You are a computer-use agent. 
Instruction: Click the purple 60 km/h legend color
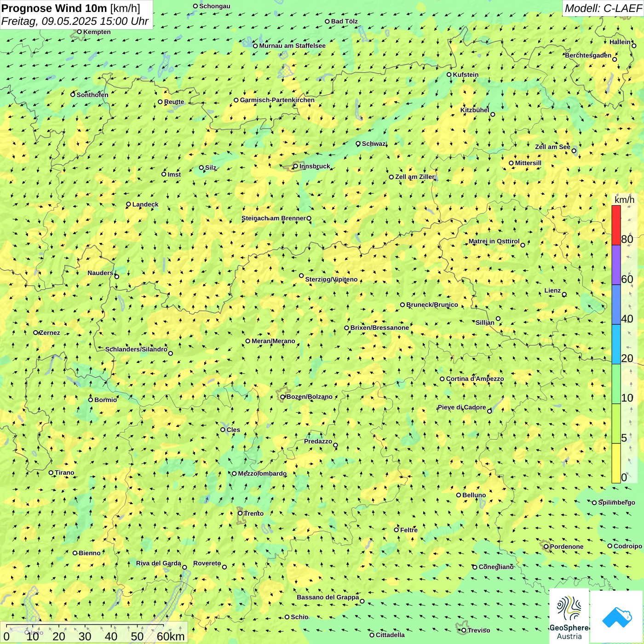click(x=616, y=265)
